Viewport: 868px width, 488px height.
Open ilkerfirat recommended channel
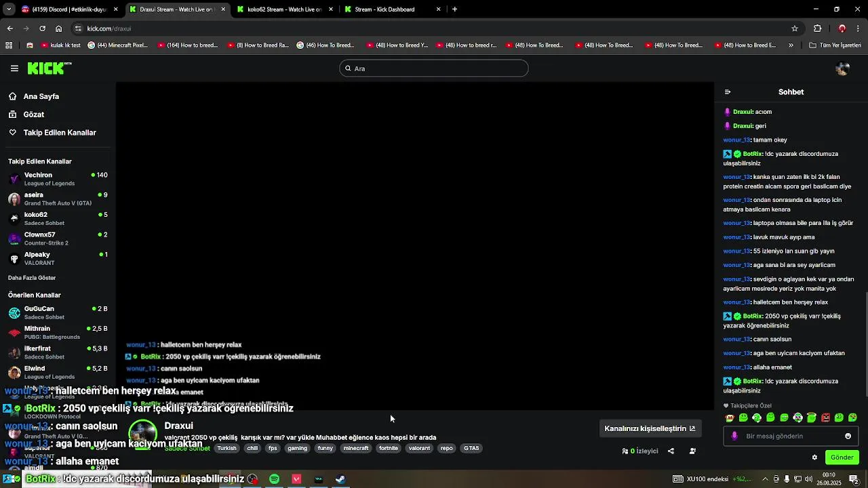[58, 352]
